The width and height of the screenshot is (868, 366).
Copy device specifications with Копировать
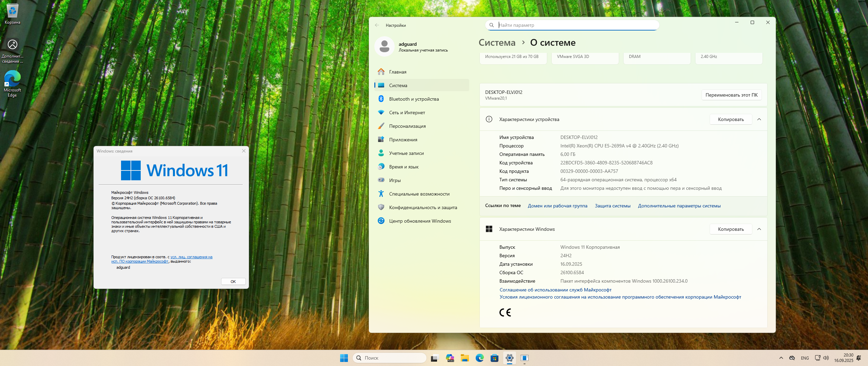coord(731,119)
